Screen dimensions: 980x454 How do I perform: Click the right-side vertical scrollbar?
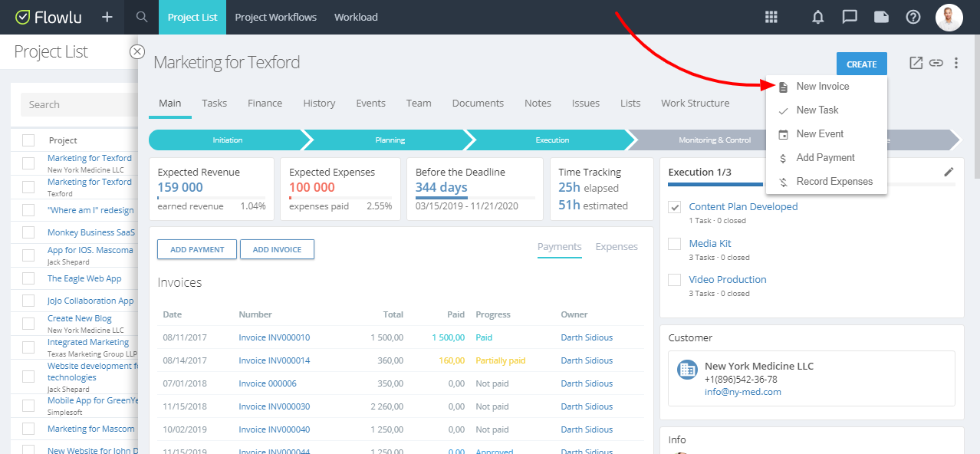975,107
